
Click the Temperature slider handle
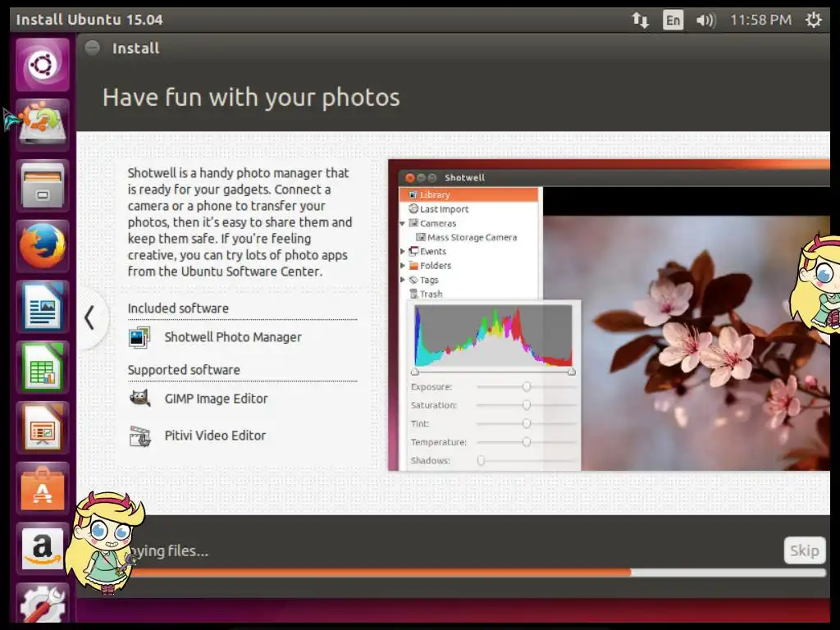(x=527, y=442)
